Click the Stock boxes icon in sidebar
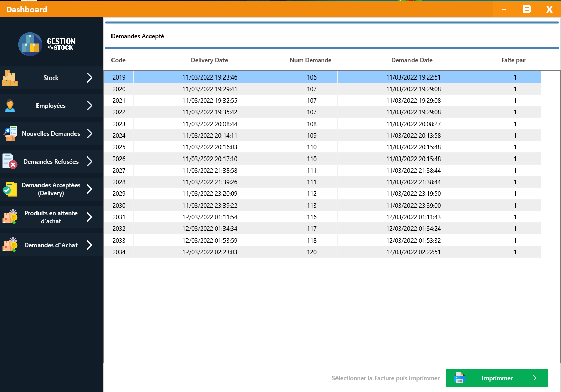Viewport: 561px width, 392px height. click(10, 78)
